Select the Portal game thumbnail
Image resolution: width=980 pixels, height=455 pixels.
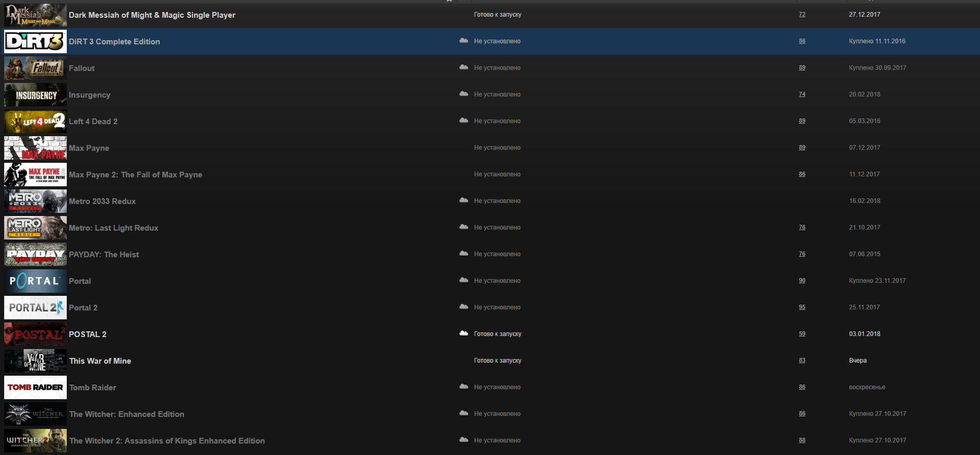click(x=35, y=281)
